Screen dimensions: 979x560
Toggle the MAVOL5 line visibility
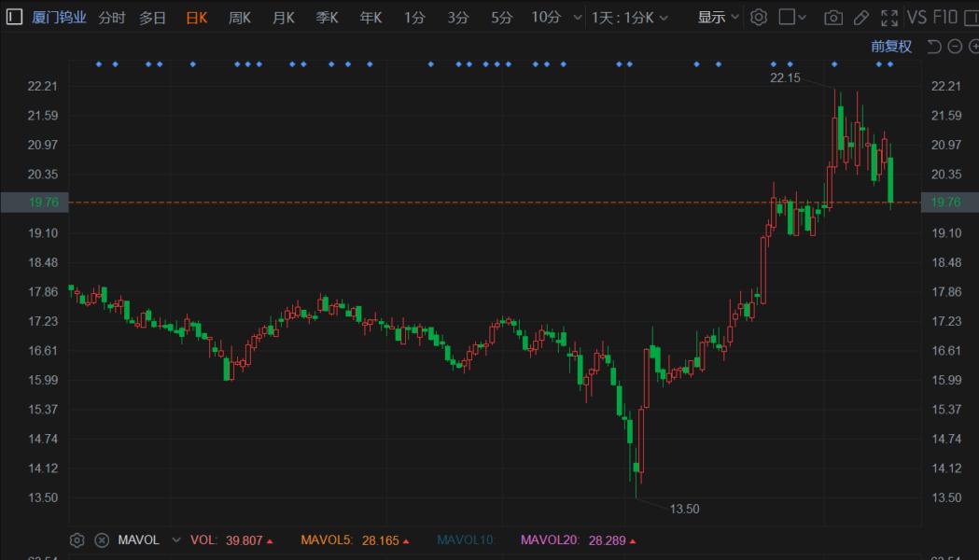click(355, 540)
